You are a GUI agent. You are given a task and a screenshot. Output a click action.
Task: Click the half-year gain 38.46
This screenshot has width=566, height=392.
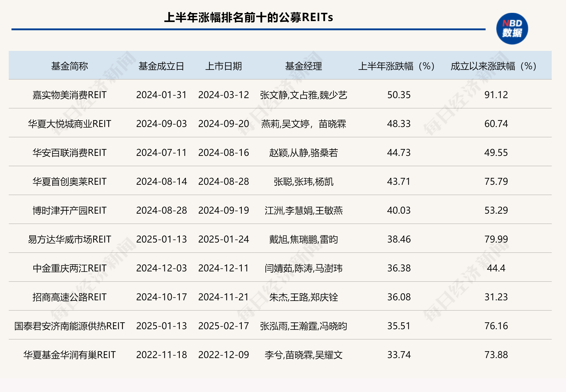(399, 239)
